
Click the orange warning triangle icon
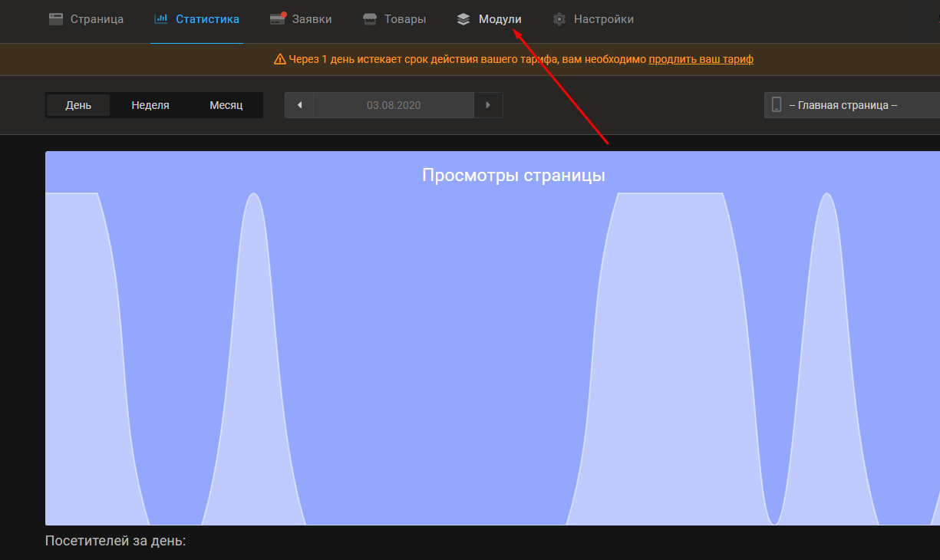click(x=280, y=59)
